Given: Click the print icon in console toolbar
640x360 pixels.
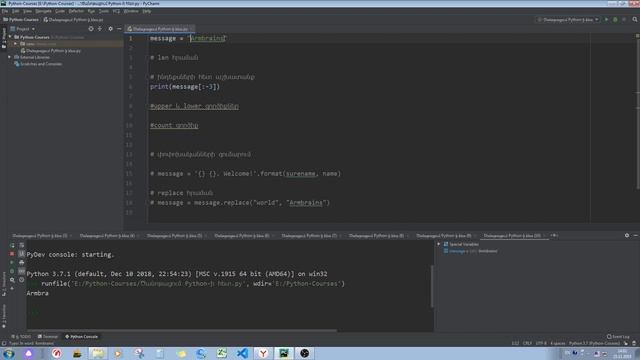Looking at the screenshot, I should (22, 262).
